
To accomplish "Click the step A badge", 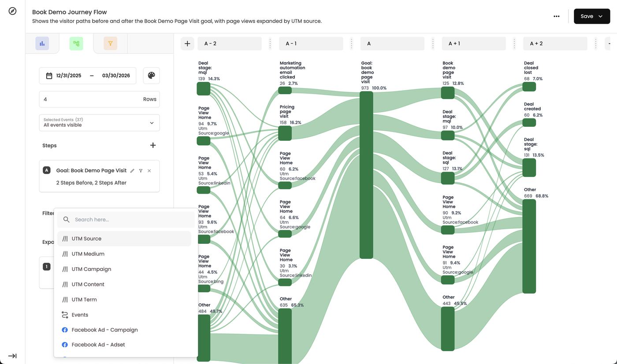I will pyautogui.click(x=47, y=170).
